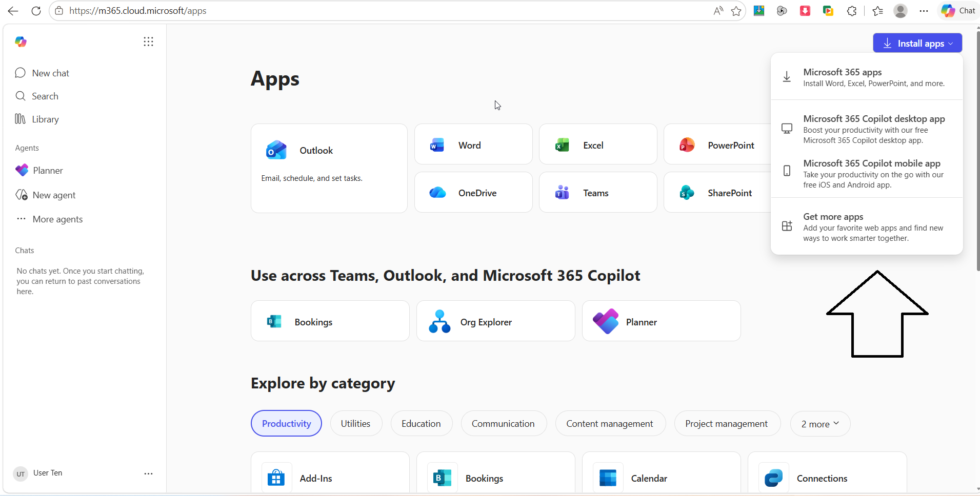Open User Ten account options menu

(148, 473)
